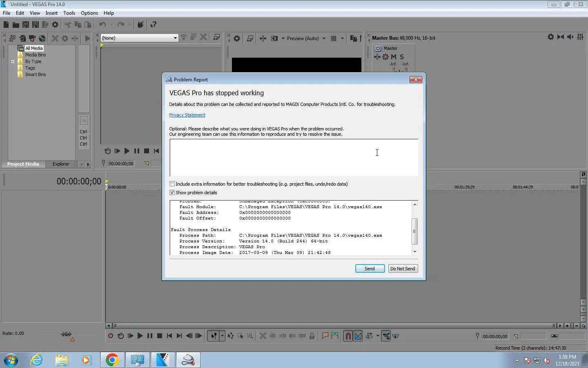Toggle Automatic Crossfades button
This screenshot has height=368, width=588.
pos(358,336)
